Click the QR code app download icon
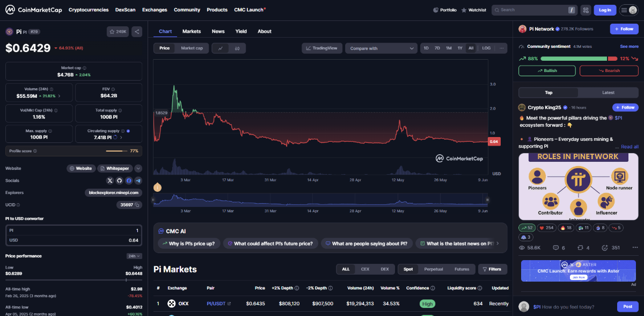The width and height of the screenshot is (644, 316). pos(585,10)
